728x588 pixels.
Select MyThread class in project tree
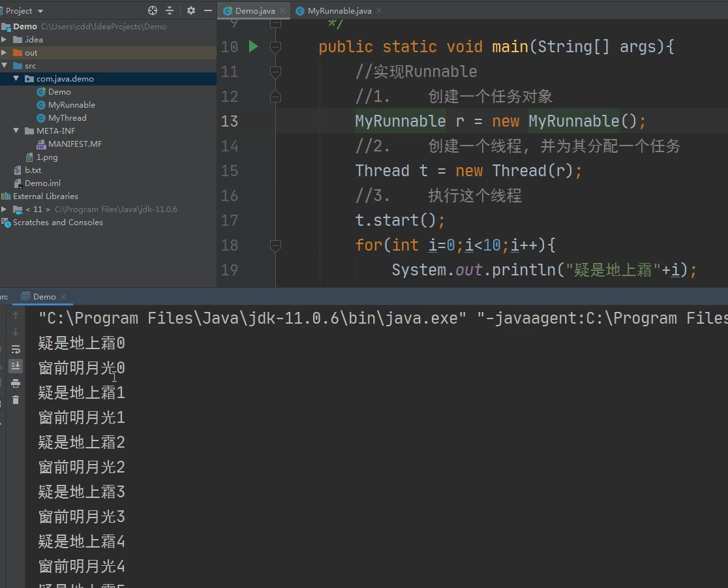[x=67, y=118]
